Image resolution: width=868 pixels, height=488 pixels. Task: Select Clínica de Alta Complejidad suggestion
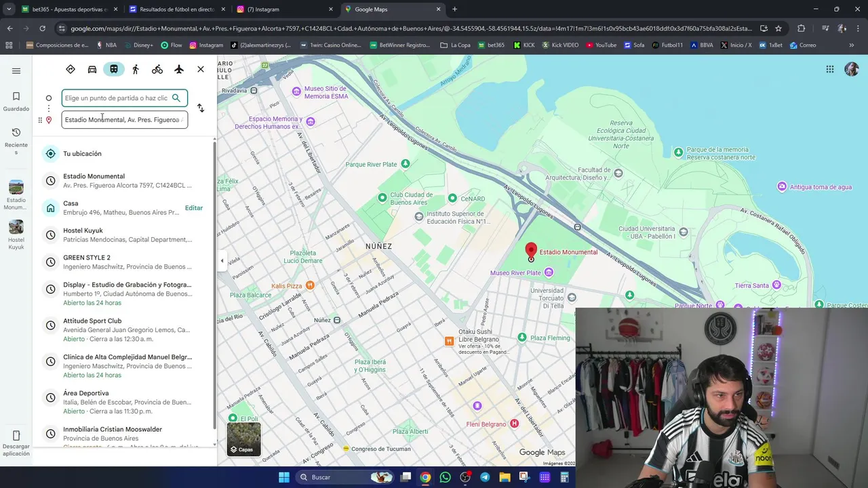124,365
